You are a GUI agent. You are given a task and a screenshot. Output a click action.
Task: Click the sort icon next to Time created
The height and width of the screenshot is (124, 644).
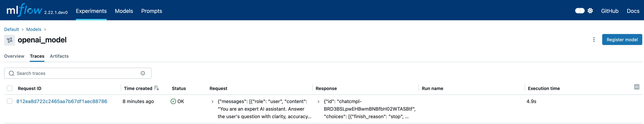[157, 88]
